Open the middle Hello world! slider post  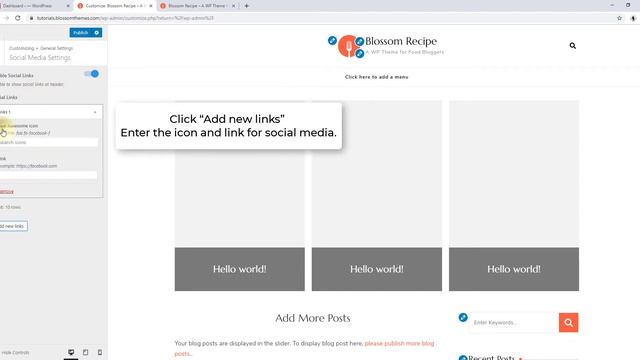pos(377,269)
